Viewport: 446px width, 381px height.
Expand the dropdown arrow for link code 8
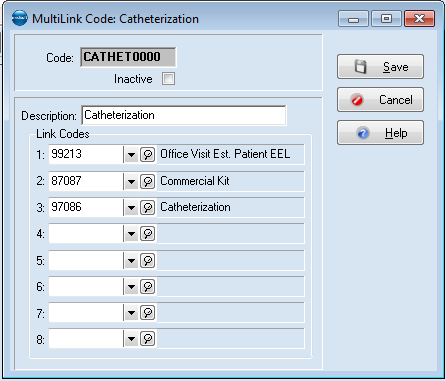pyautogui.click(x=131, y=339)
